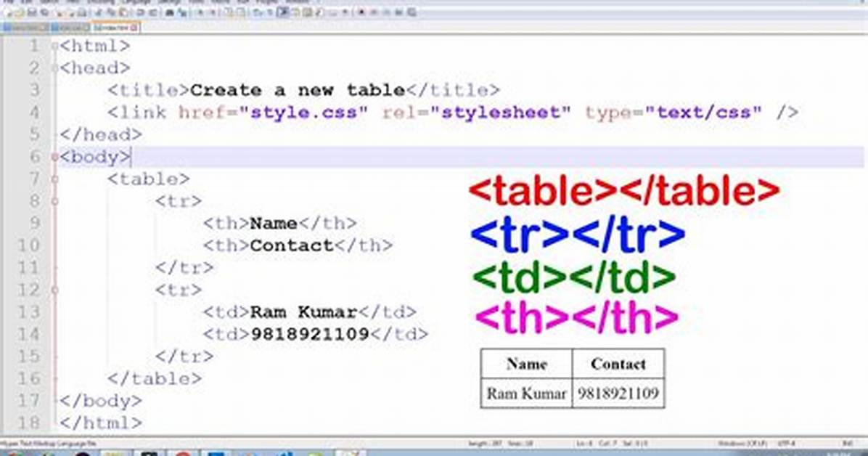The width and height of the screenshot is (868, 456).
Task: Click the New file toolbar icon
Action: pyautogui.click(x=7, y=12)
